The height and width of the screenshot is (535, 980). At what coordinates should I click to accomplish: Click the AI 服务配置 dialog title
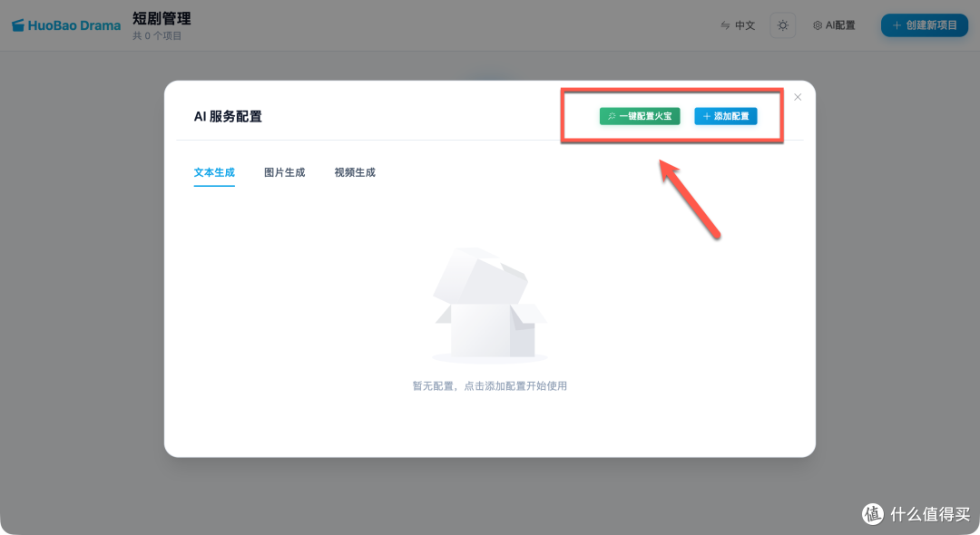(228, 117)
